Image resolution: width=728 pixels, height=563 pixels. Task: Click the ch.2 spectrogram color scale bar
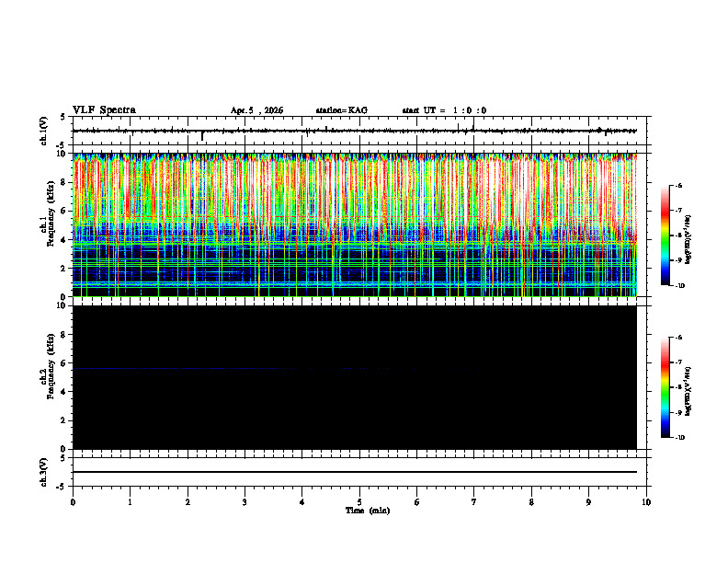pyautogui.click(x=665, y=387)
